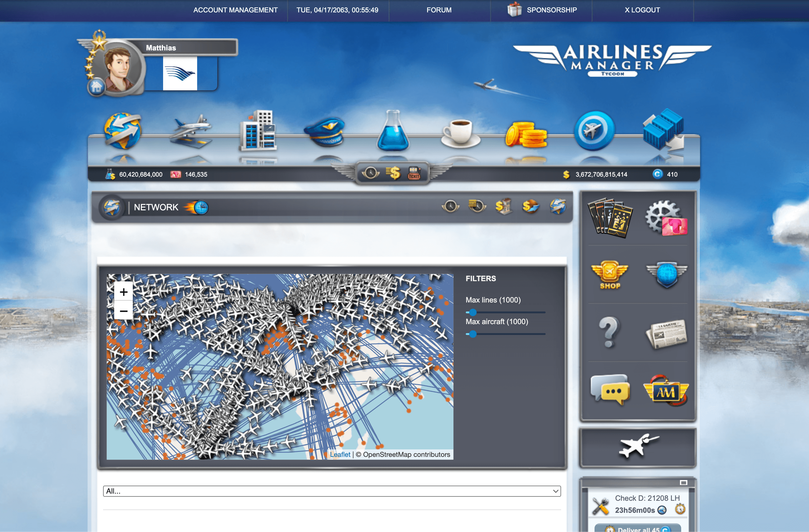
Task: Open the blue round airplane badge icon
Action: pyautogui.click(x=594, y=131)
